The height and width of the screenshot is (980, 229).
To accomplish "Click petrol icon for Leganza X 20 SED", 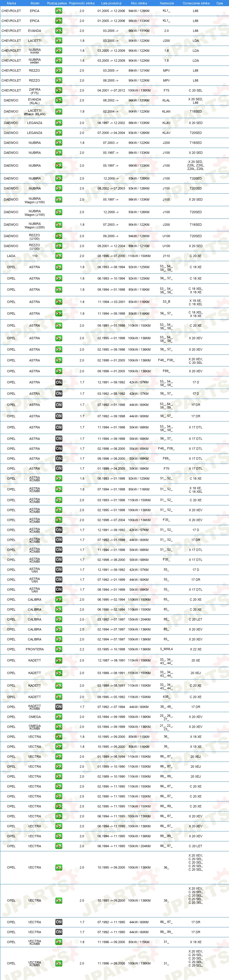I will pos(59,123).
